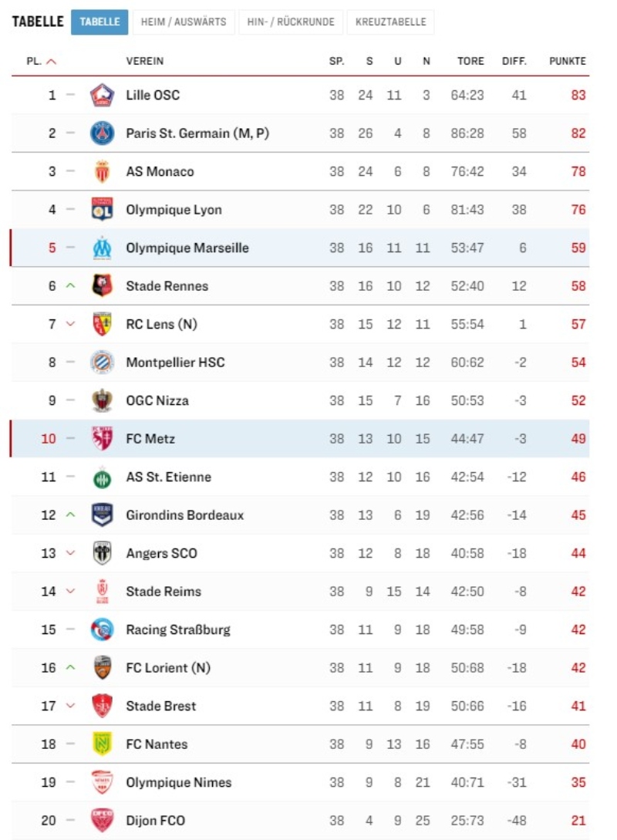Select the HIN- / RÜCKRUNDE tab
The width and height of the screenshot is (617, 840).
coord(291,22)
